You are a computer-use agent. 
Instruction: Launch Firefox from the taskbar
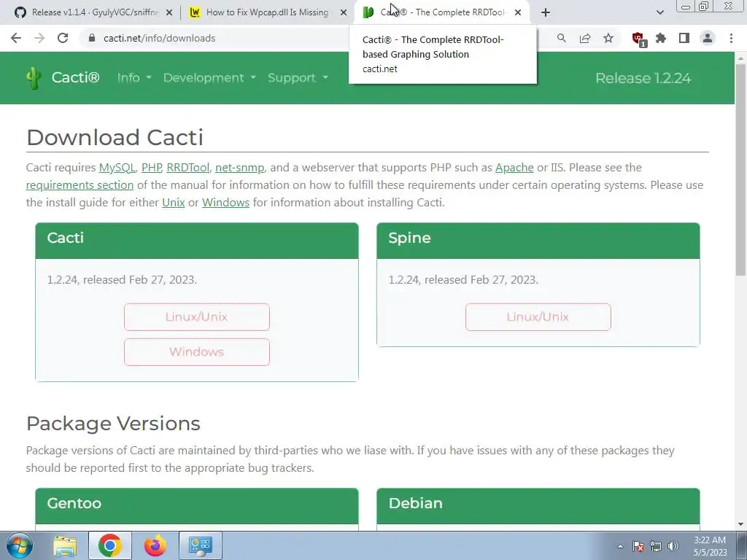[x=155, y=545]
